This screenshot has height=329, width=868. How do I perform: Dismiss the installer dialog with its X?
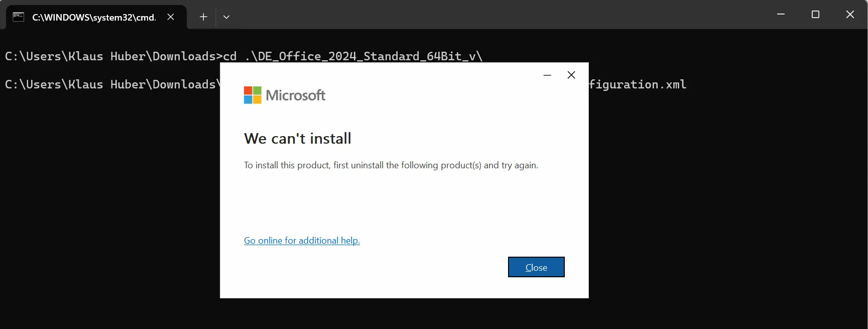[571, 75]
